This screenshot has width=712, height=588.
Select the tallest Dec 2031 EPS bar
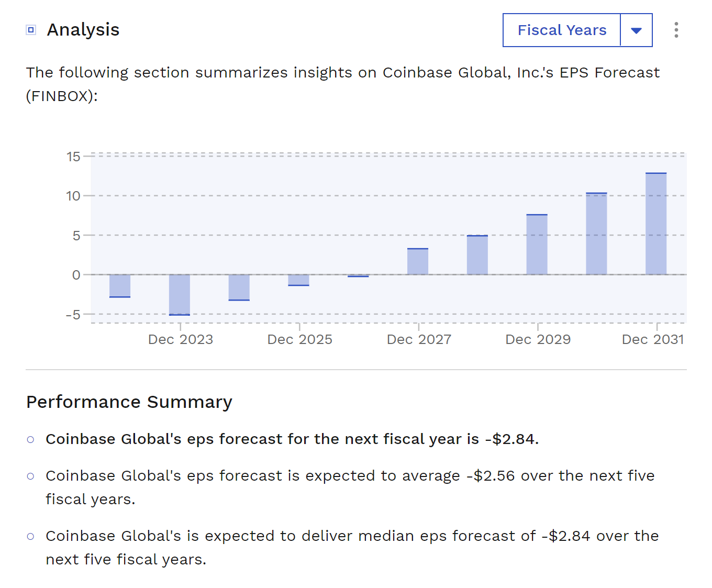point(656,224)
